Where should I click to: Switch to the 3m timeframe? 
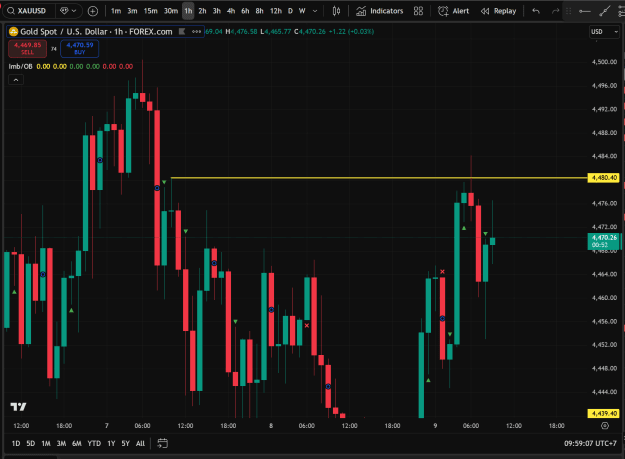click(x=132, y=11)
